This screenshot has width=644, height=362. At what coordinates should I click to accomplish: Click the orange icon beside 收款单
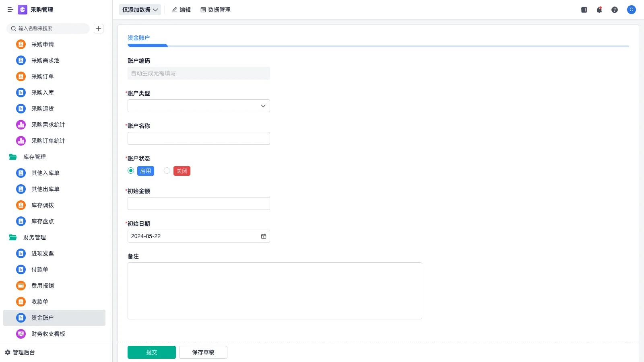tap(21, 302)
